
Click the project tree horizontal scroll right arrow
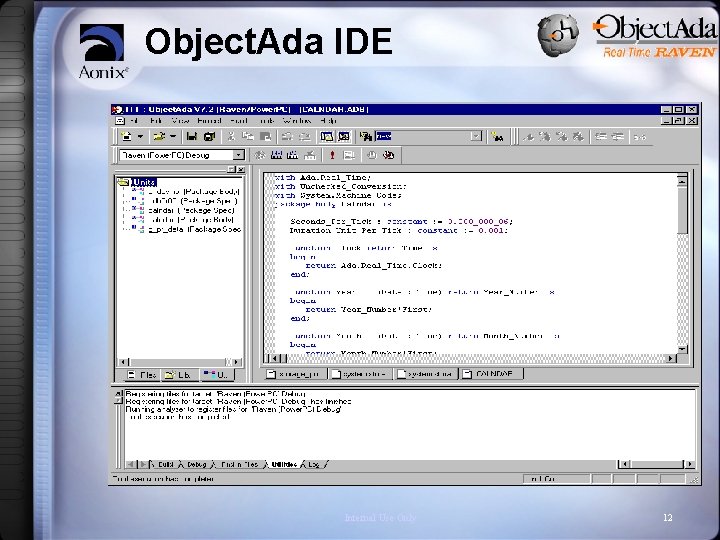pyautogui.click(x=236, y=362)
